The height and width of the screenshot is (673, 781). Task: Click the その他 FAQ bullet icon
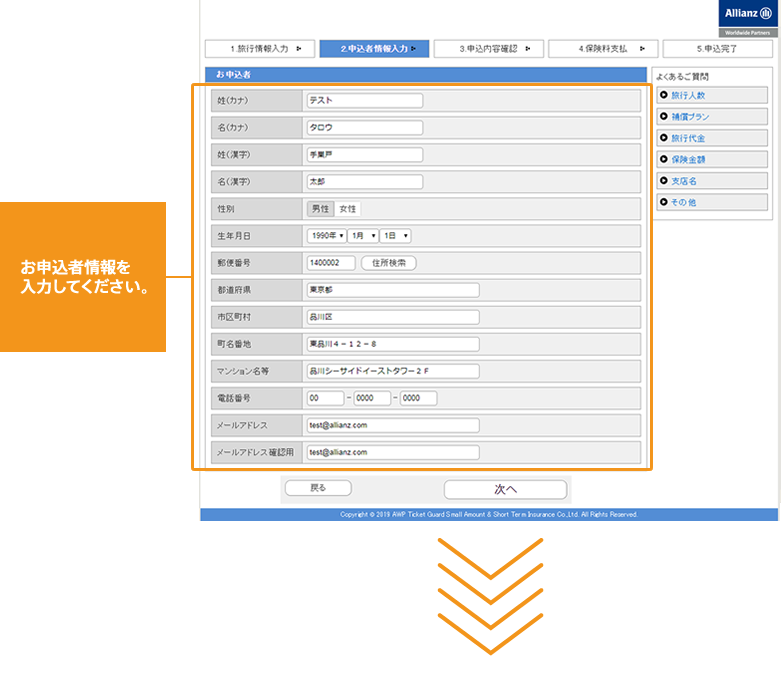pyautogui.click(x=662, y=202)
